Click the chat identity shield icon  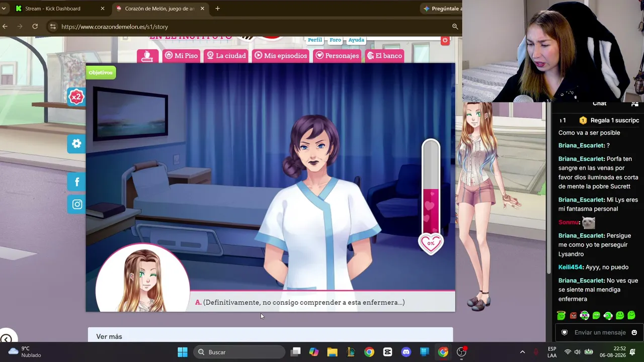565,332
